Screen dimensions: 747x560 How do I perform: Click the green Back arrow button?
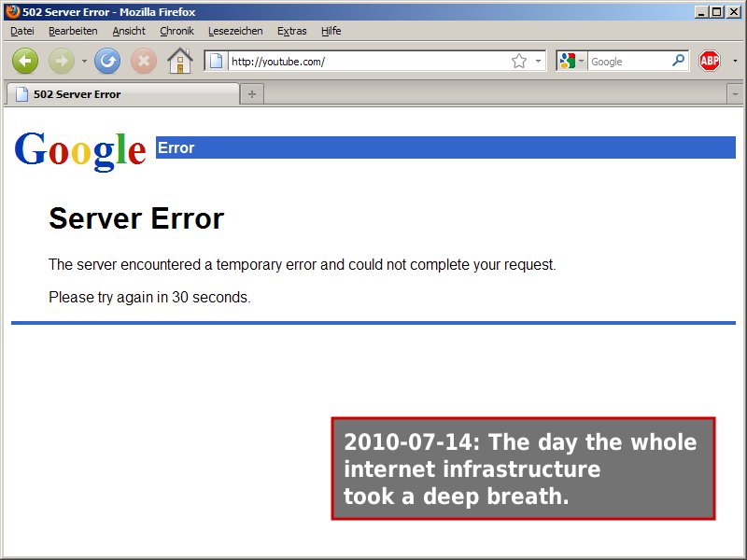tap(25, 62)
